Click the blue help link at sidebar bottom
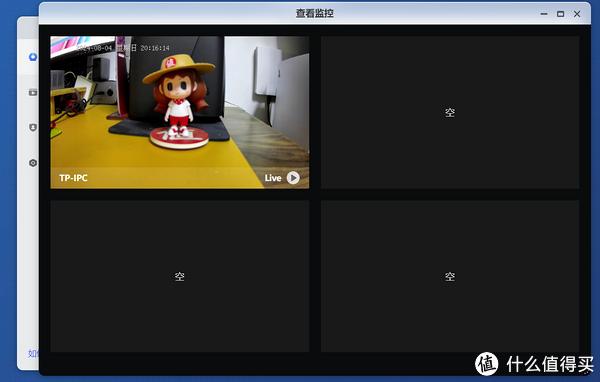Image resolution: width=600 pixels, height=382 pixels. 33,353
